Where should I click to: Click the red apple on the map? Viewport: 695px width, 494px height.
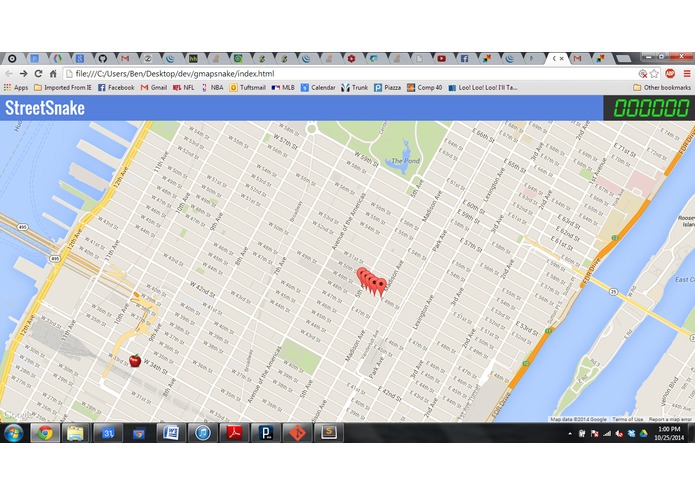135,361
